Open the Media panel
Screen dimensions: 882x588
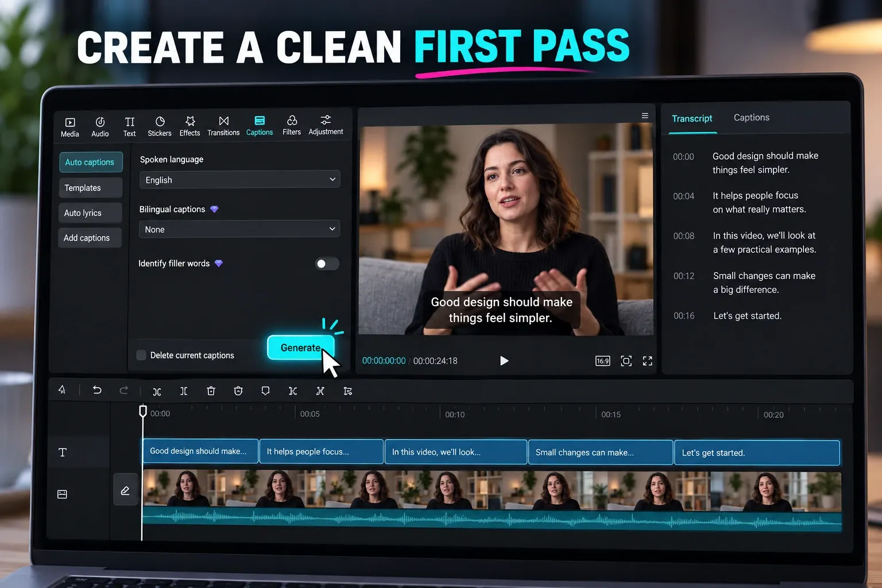pyautogui.click(x=69, y=127)
